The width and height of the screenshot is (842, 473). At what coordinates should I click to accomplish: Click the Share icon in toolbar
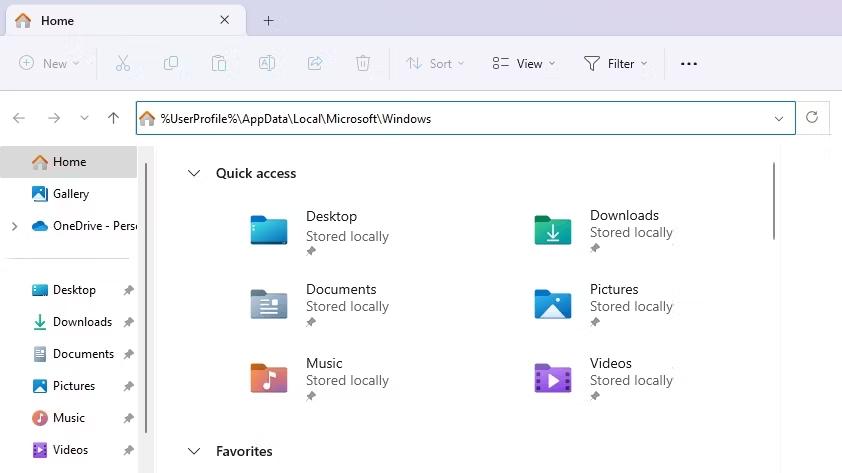315,63
